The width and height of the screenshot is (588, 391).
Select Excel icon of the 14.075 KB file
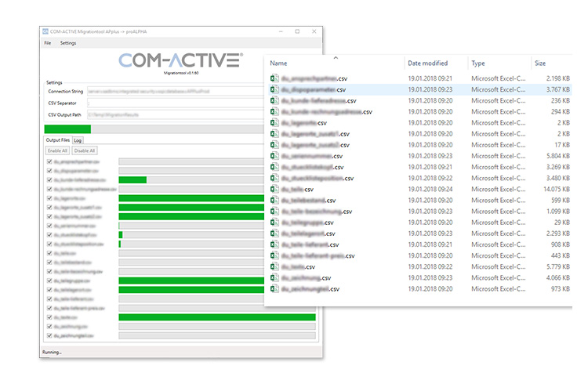(x=274, y=189)
